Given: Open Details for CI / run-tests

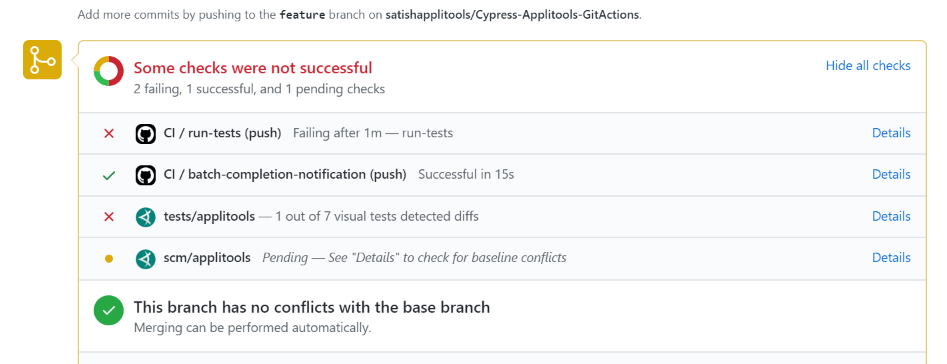Looking at the screenshot, I should (891, 133).
